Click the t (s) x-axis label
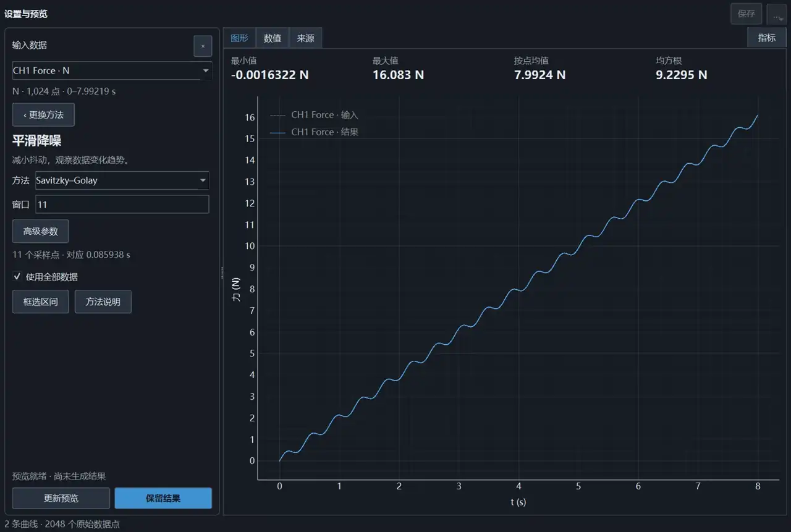This screenshot has height=532, width=791. [518, 502]
